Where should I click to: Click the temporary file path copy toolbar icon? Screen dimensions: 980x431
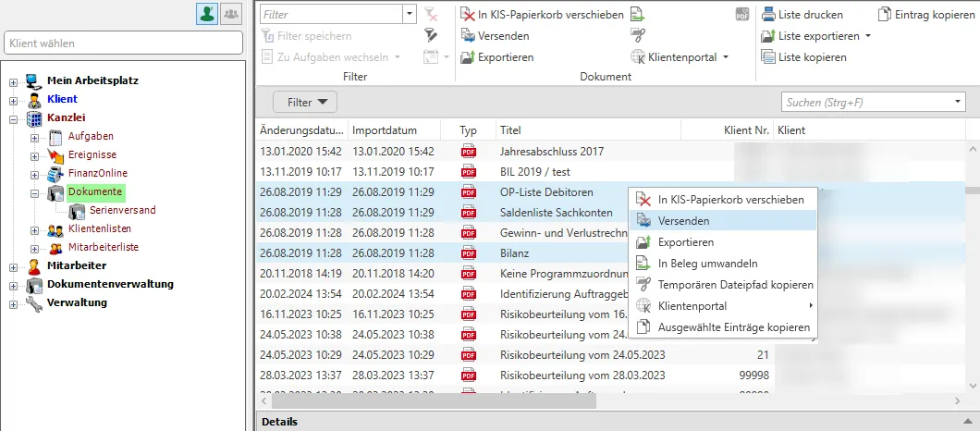638,36
